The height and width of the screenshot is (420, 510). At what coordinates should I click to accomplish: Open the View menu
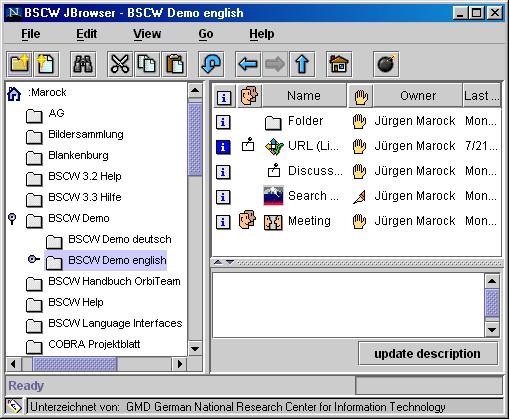[147, 34]
